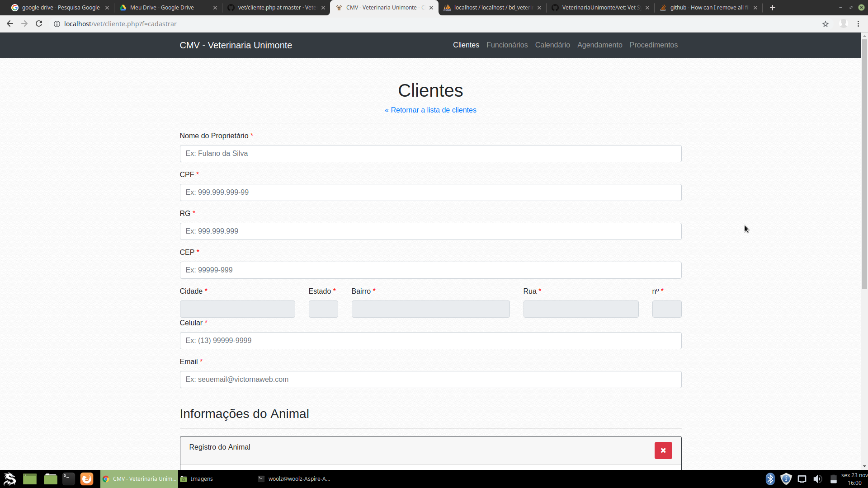Image resolution: width=868 pixels, height=488 pixels.
Task: Open Funcionários nav menu item
Action: point(507,45)
